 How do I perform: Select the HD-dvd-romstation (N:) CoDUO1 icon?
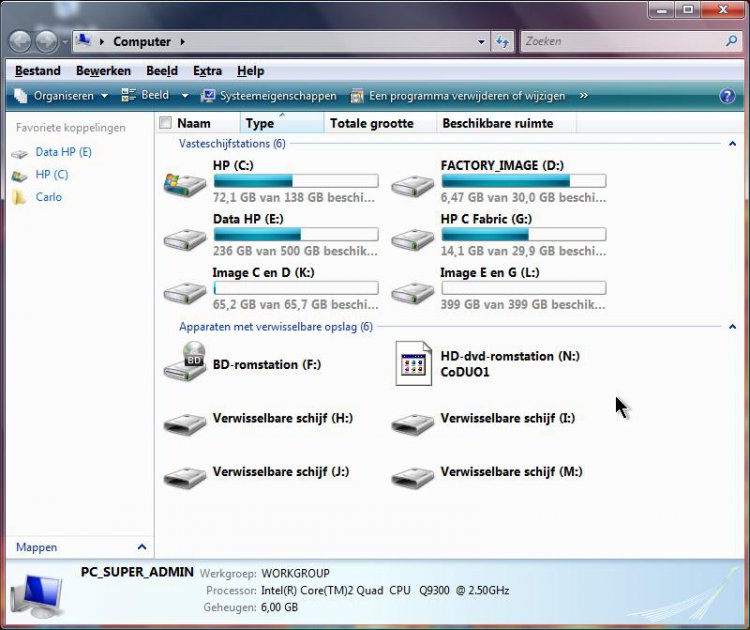[413, 364]
